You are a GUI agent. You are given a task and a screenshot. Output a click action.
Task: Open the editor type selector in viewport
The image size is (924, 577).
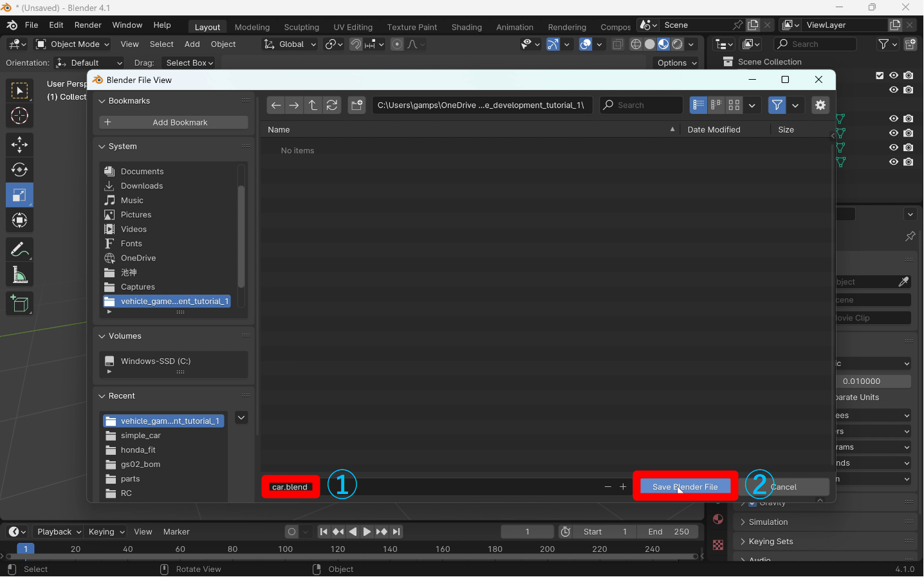click(x=17, y=44)
